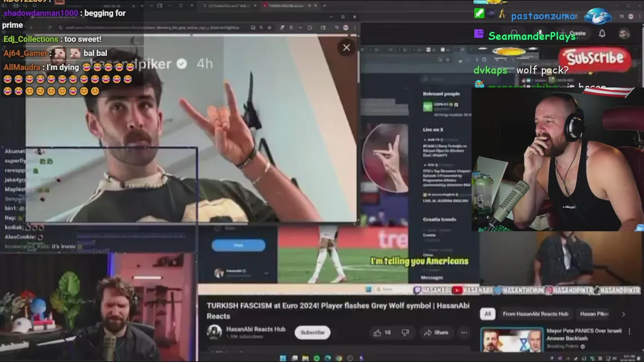This screenshot has height=362, width=644.
Task: Select the 'All' recommendations filter chip
Action: click(x=488, y=314)
